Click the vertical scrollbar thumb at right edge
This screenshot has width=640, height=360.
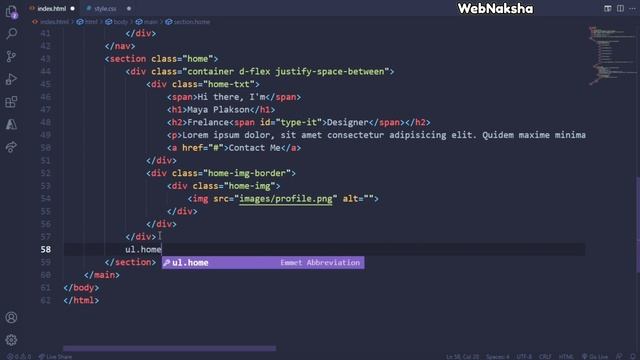(x=638, y=224)
